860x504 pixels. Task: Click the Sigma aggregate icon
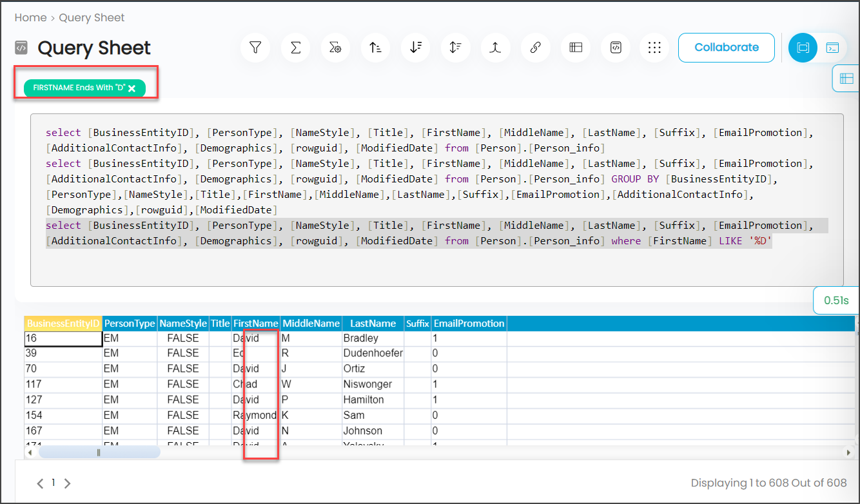click(x=295, y=48)
